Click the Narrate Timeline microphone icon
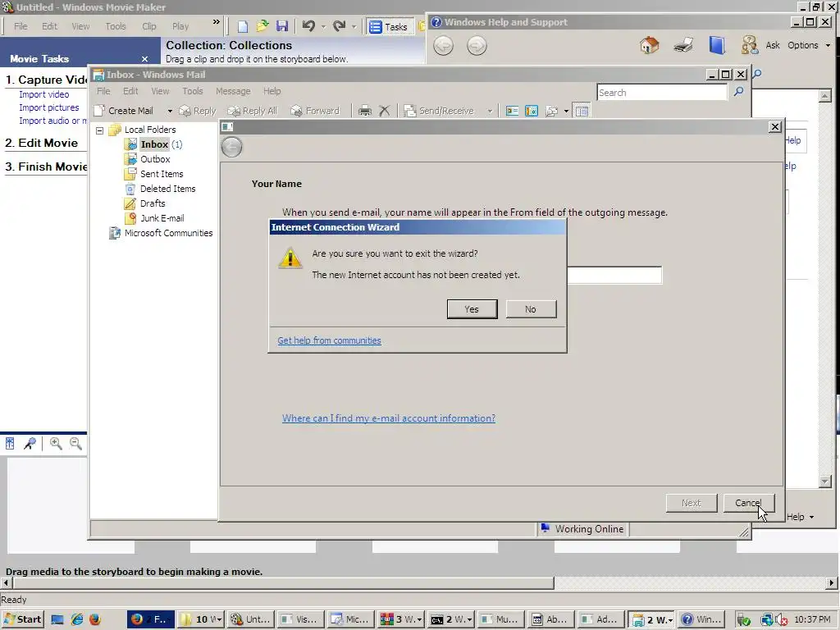 [30, 444]
